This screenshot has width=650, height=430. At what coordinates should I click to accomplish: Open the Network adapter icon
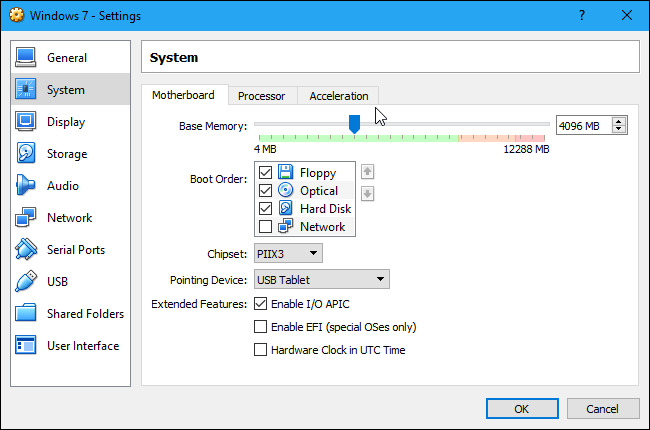tap(26, 218)
